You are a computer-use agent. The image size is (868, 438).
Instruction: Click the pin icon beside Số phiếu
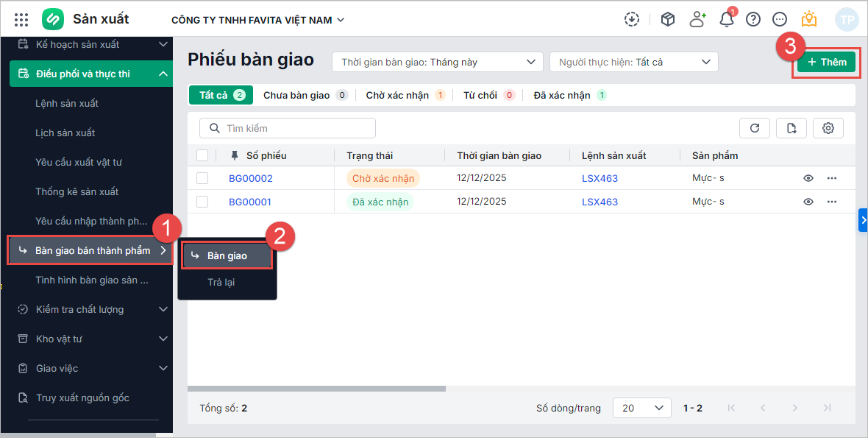[234, 155]
